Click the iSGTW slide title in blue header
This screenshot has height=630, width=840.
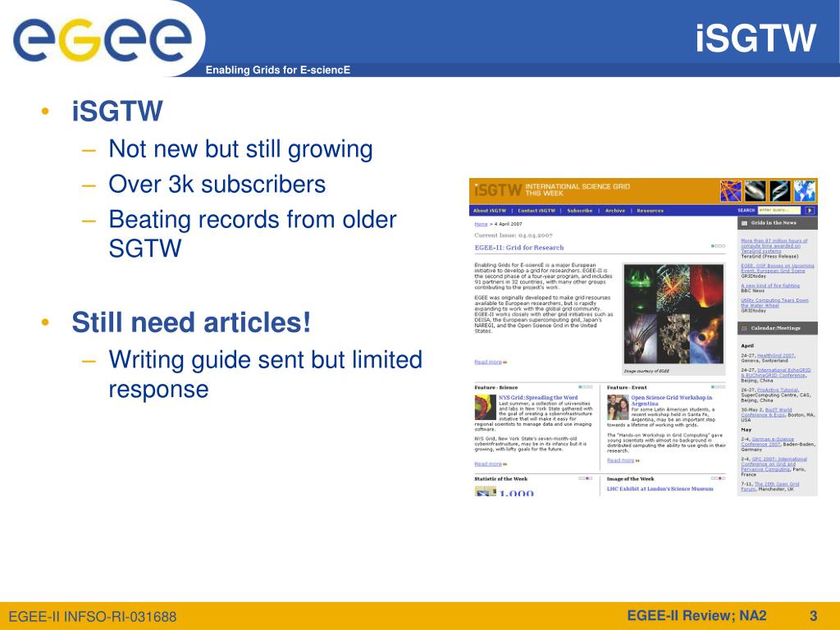point(756,38)
